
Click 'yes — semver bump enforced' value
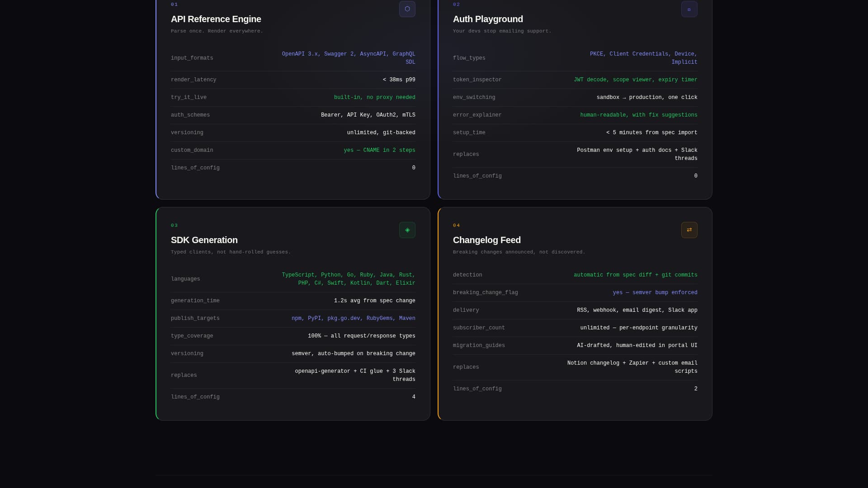(655, 293)
